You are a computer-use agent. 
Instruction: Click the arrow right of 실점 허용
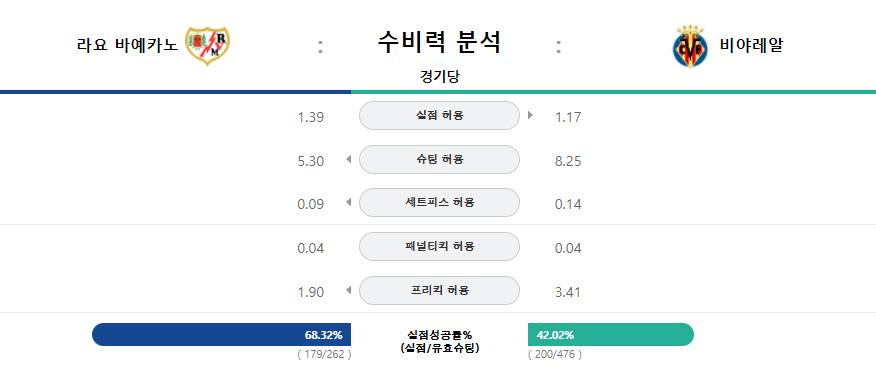[530, 116]
